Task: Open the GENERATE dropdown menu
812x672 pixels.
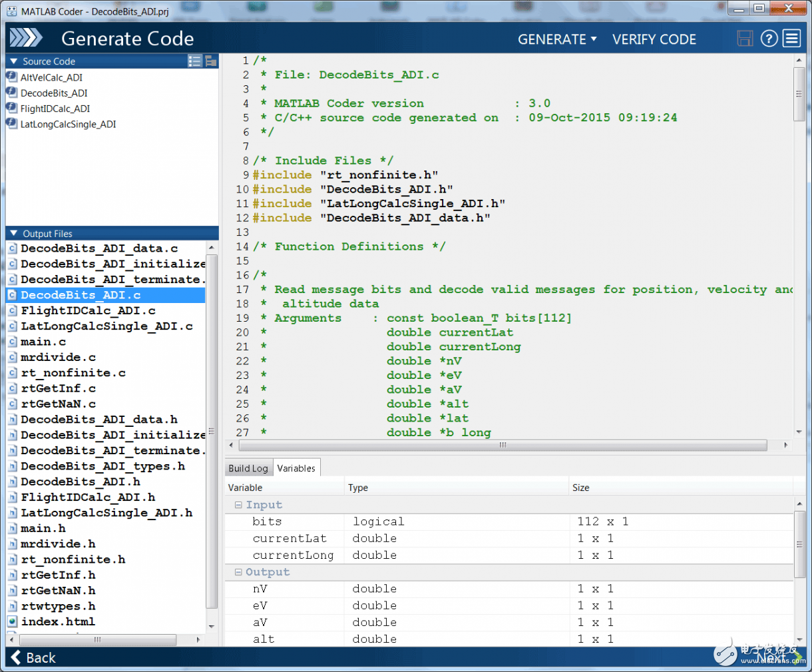Action: point(557,39)
